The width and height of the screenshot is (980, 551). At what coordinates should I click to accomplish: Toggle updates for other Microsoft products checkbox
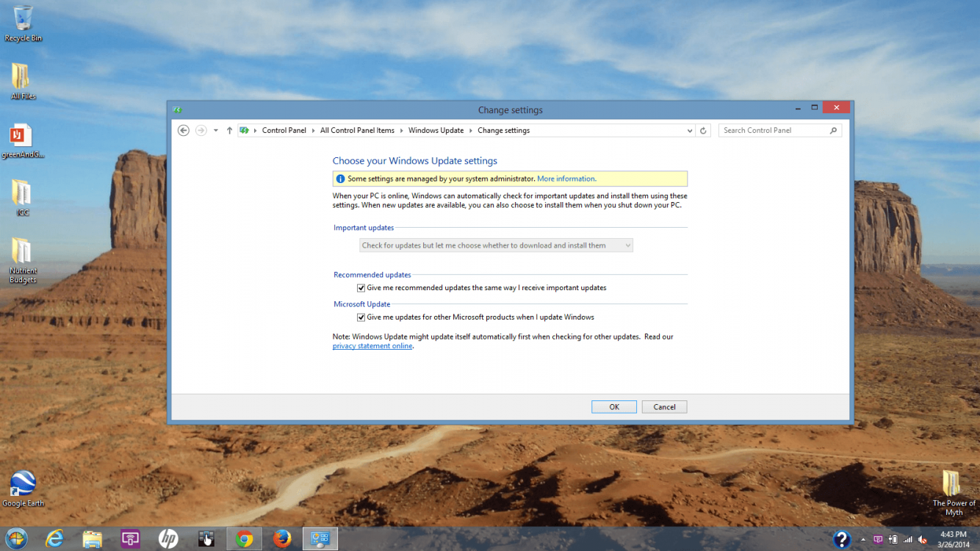click(361, 317)
